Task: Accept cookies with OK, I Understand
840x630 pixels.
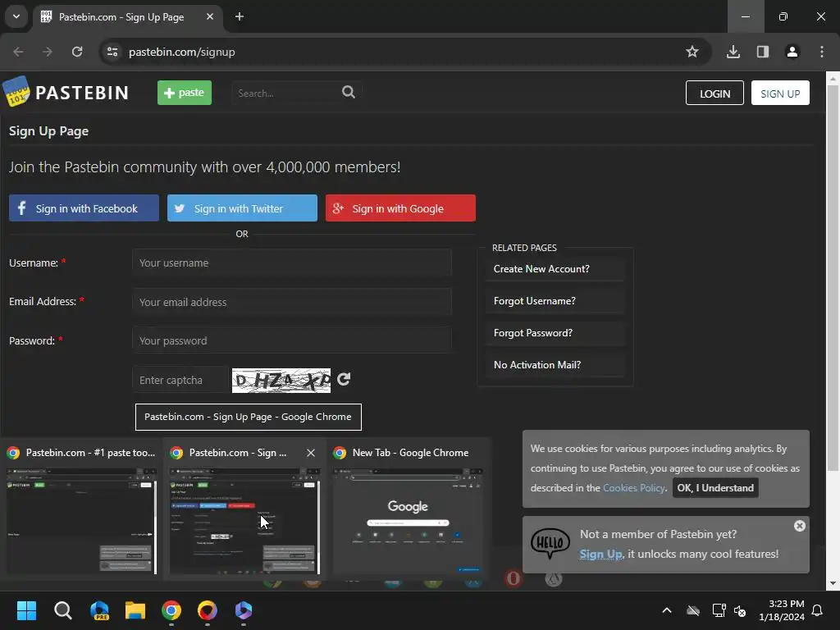Action: [715, 488]
